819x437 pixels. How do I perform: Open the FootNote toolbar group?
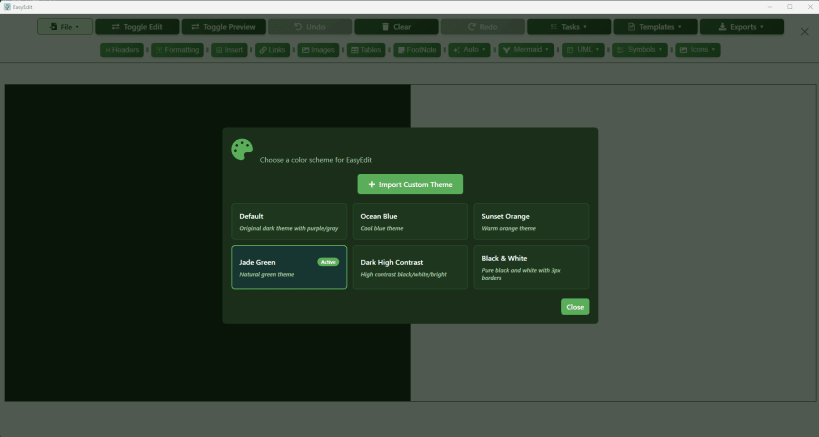pos(417,50)
